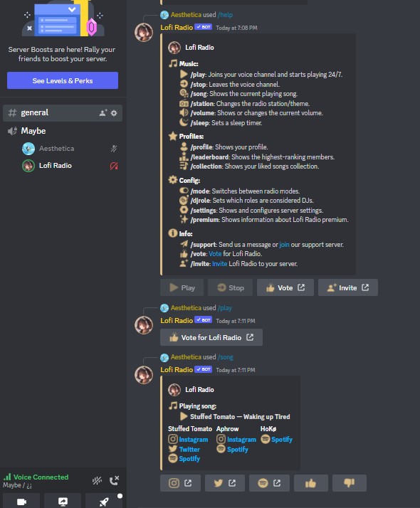This screenshot has height=508, width=420.
Task: Toggle the camera video button
Action: [21, 502]
